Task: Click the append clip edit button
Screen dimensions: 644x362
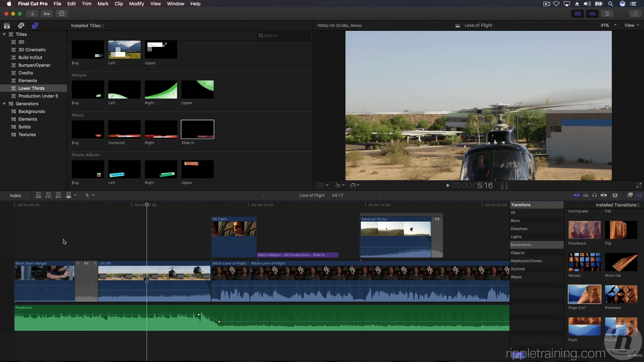Action: click(58, 195)
